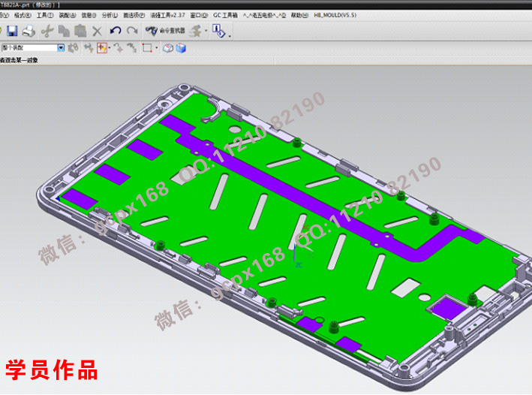The image size is (532, 395).
Task: Click the Delete X icon
Action: click(x=97, y=31)
